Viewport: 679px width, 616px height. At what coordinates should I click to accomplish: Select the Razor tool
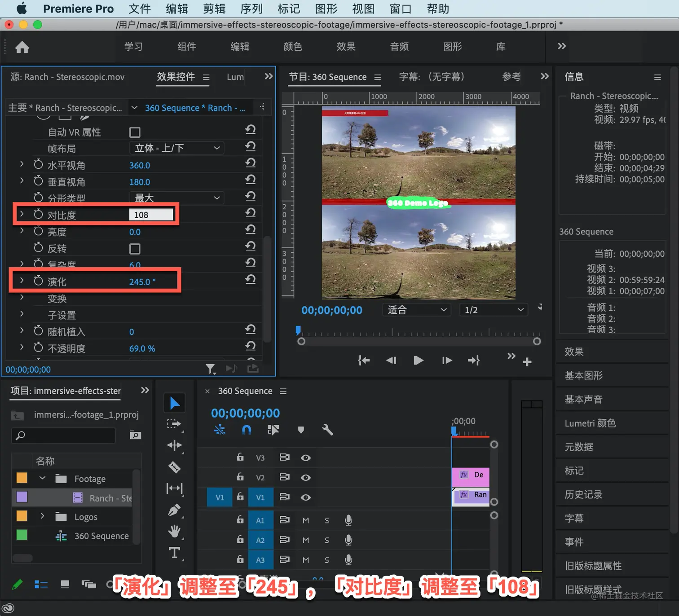point(174,467)
